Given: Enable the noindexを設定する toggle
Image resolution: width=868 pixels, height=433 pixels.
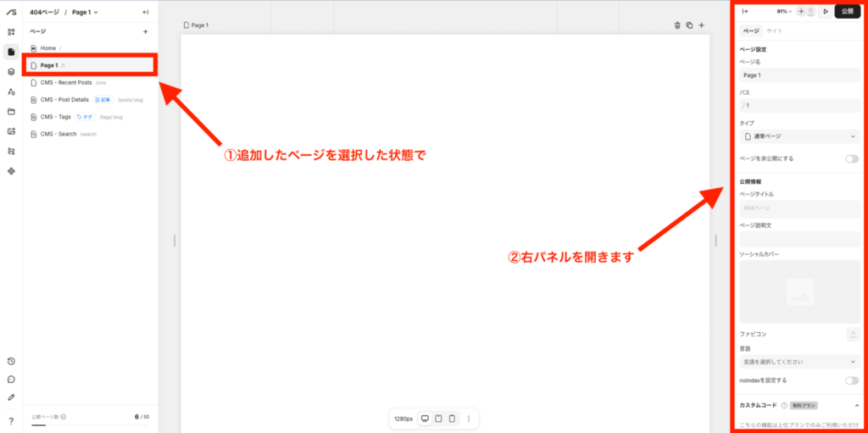Looking at the screenshot, I should [851, 380].
